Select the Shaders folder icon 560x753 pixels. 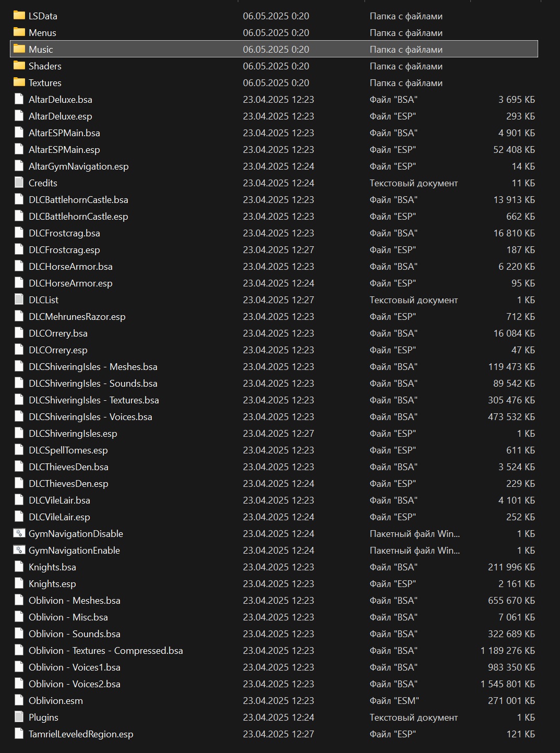click(x=19, y=66)
